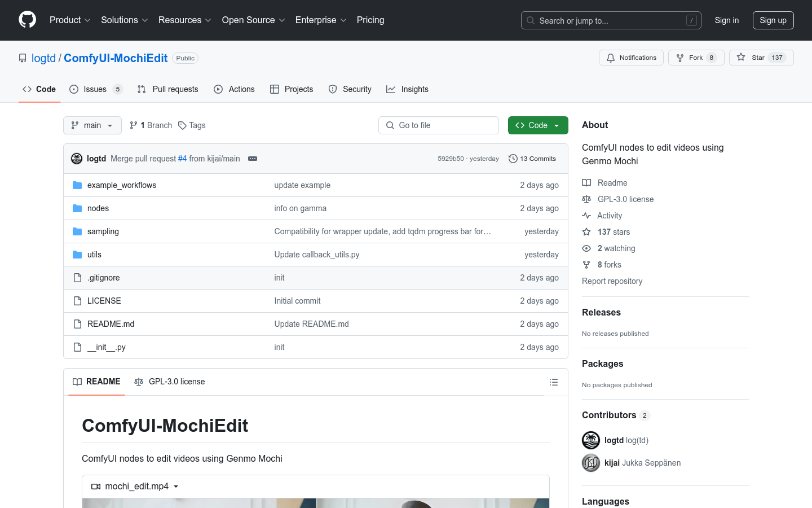Fork the repository
The width and height of the screenshot is (812, 508).
(x=696, y=58)
